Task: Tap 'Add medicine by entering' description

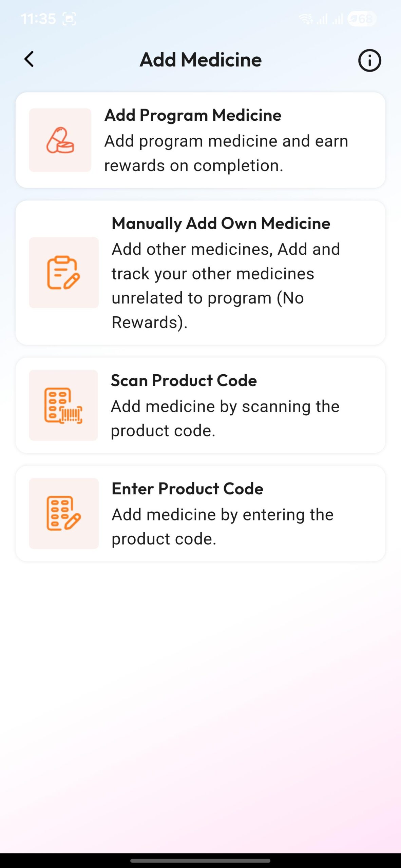Action: click(x=223, y=527)
